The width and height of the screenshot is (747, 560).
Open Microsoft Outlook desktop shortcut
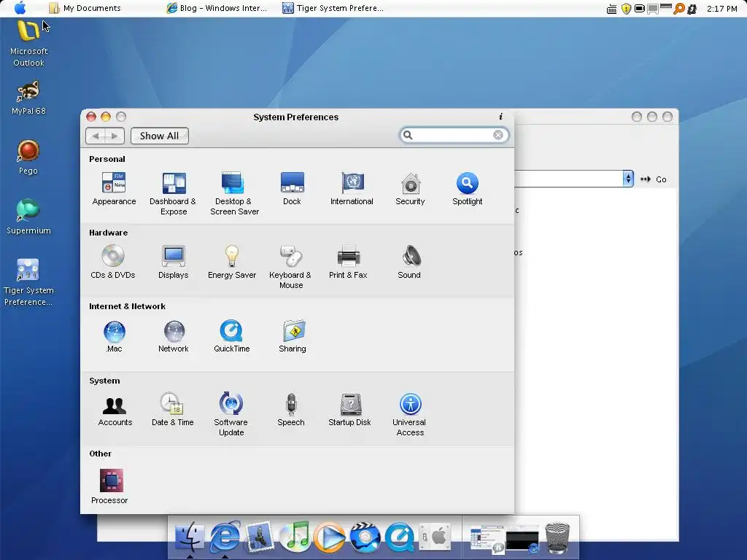pos(28,44)
